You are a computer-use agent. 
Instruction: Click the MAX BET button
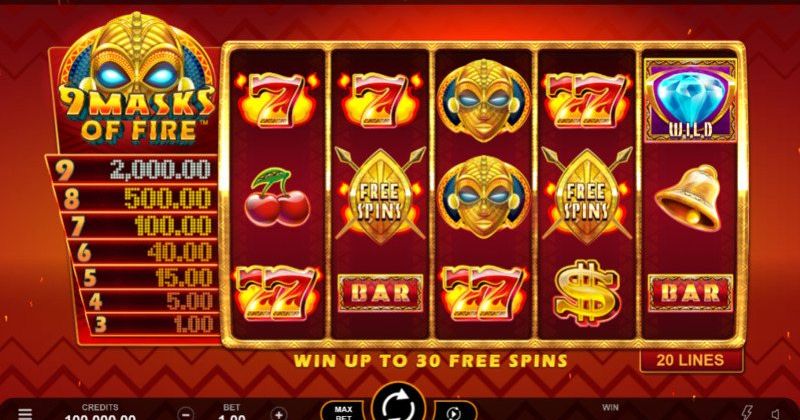[x=343, y=412]
